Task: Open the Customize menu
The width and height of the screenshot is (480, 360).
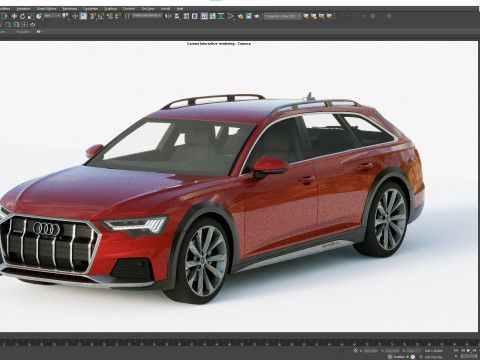Action: click(91, 9)
